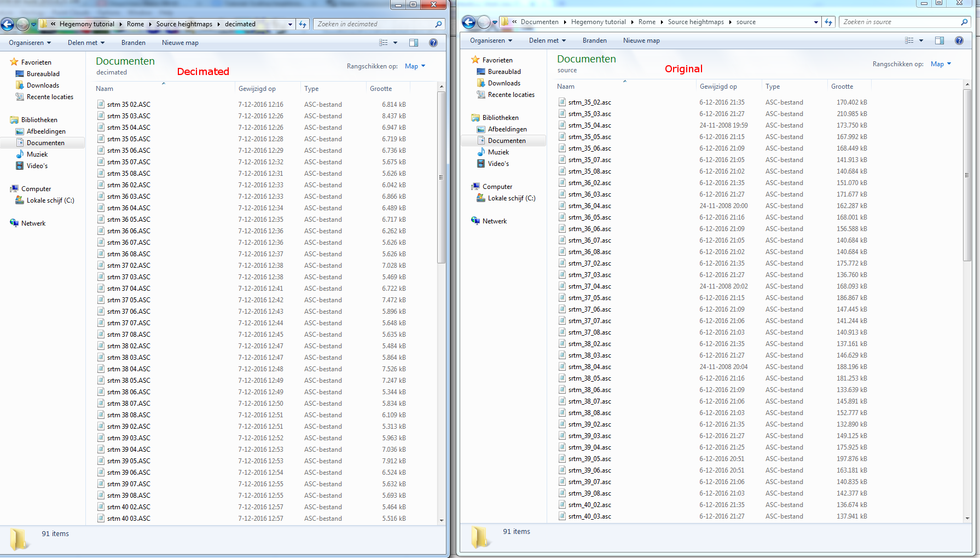The image size is (980, 558).
Task: Click search magnifier in decimated window
Action: pyautogui.click(x=438, y=24)
